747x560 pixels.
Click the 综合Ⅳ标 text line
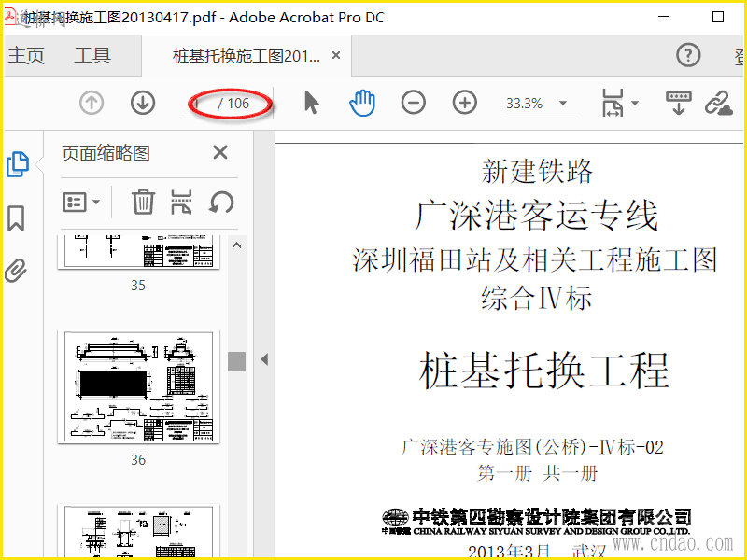click(x=536, y=298)
